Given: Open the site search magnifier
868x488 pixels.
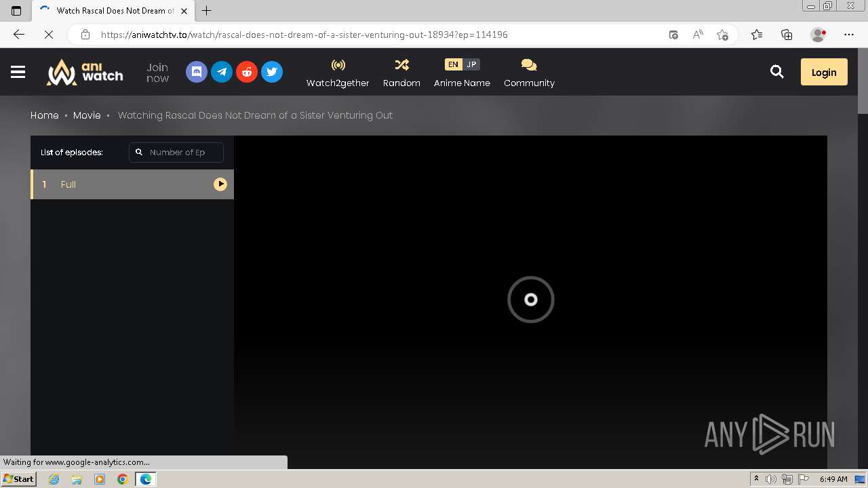Looking at the screenshot, I should [x=777, y=72].
